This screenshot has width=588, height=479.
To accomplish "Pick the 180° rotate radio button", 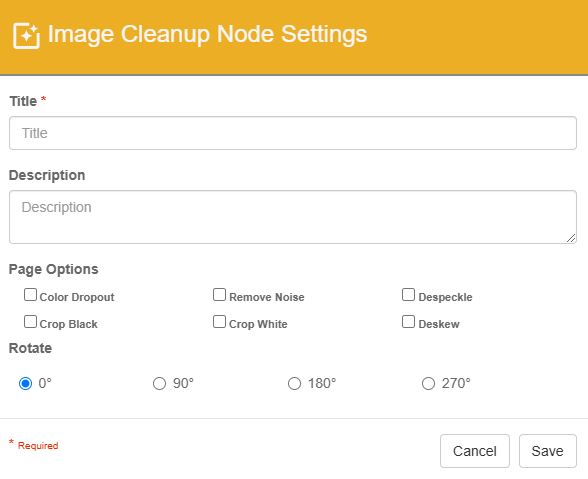I will coord(294,384).
